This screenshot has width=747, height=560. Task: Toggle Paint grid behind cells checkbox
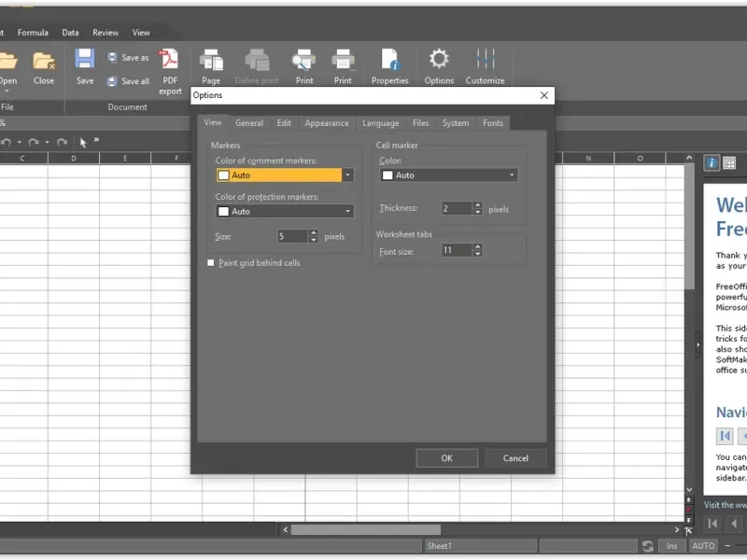pos(211,263)
